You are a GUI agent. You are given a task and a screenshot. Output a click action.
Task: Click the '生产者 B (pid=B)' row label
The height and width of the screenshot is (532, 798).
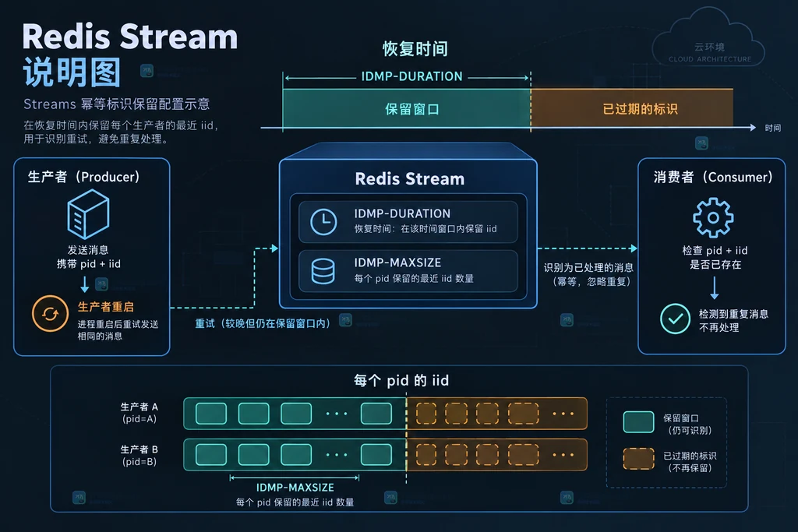[x=139, y=455]
